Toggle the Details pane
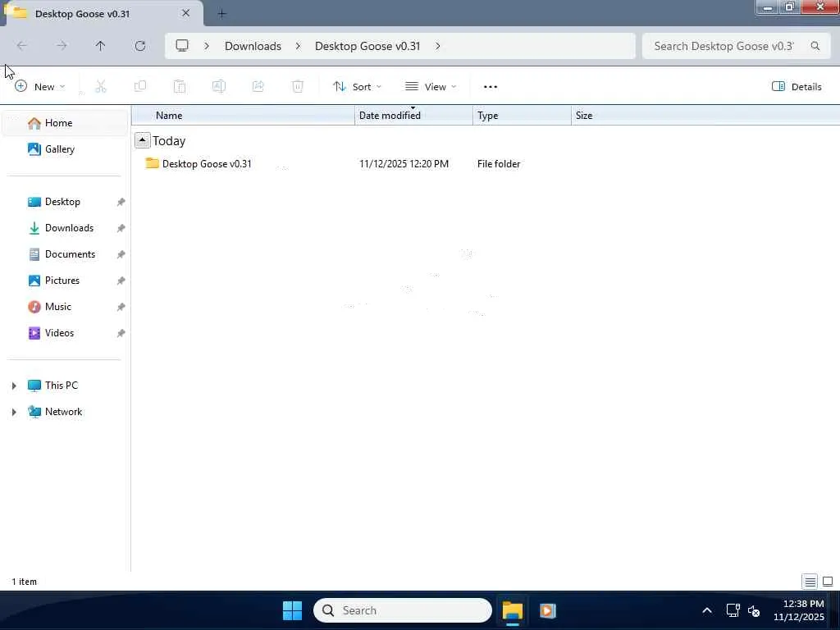This screenshot has width=840, height=630. click(x=797, y=86)
